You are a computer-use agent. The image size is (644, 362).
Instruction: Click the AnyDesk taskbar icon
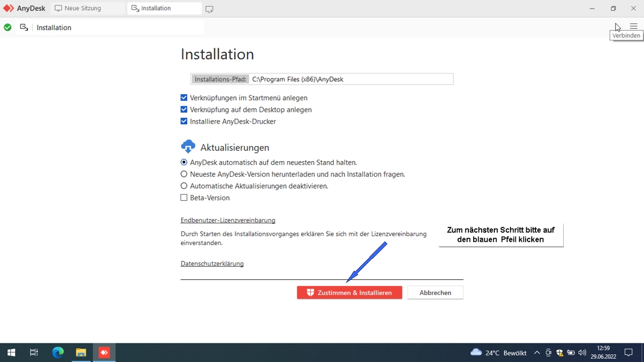pos(104,352)
